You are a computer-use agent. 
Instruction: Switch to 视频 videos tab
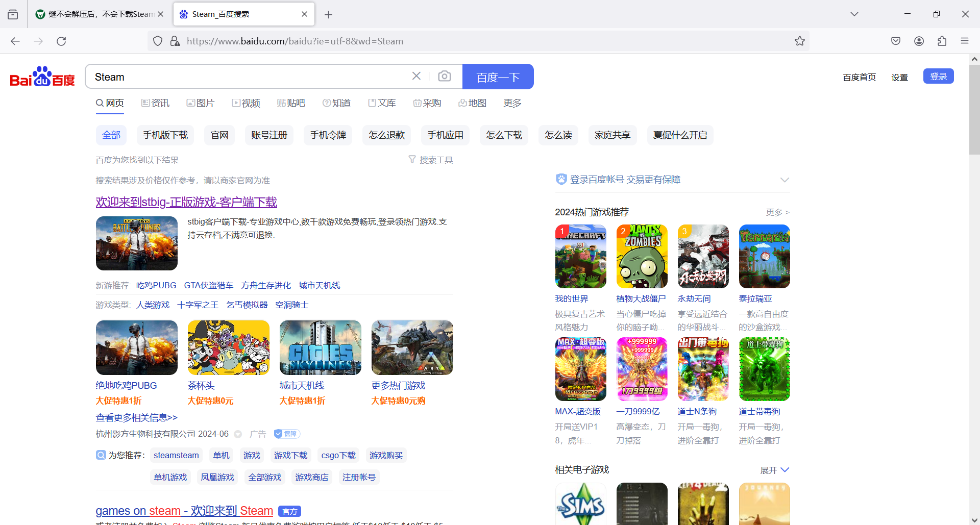[246, 103]
